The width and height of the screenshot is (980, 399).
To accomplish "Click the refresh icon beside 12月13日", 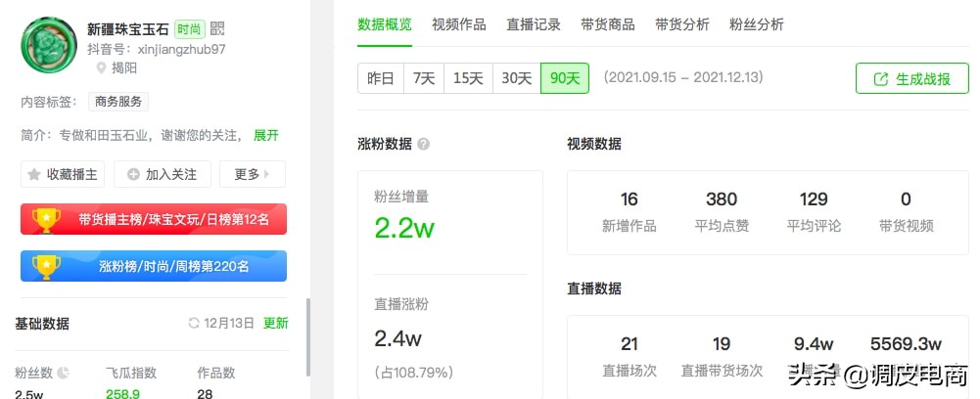I will 194,324.
